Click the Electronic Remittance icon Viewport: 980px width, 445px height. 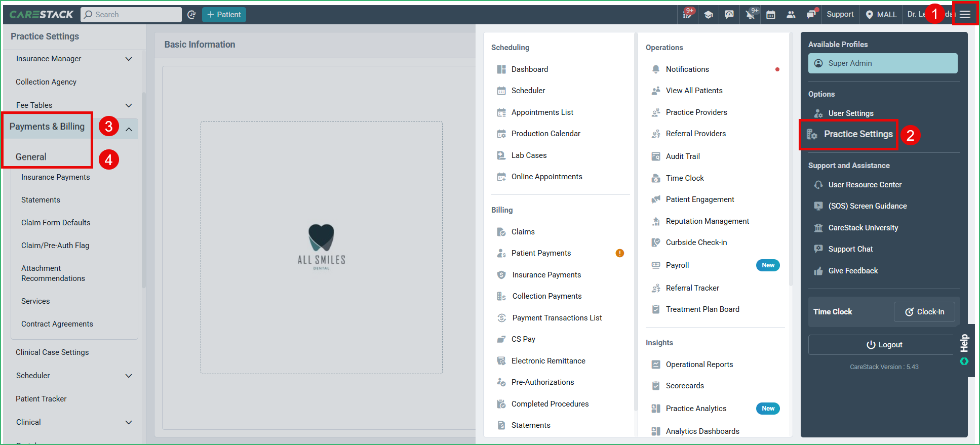coord(501,361)
